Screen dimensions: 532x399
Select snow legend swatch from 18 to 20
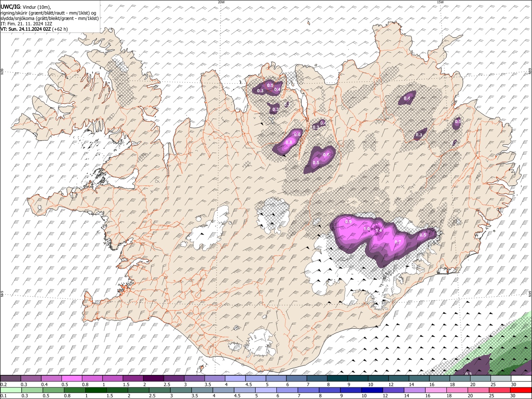[460, 378]
